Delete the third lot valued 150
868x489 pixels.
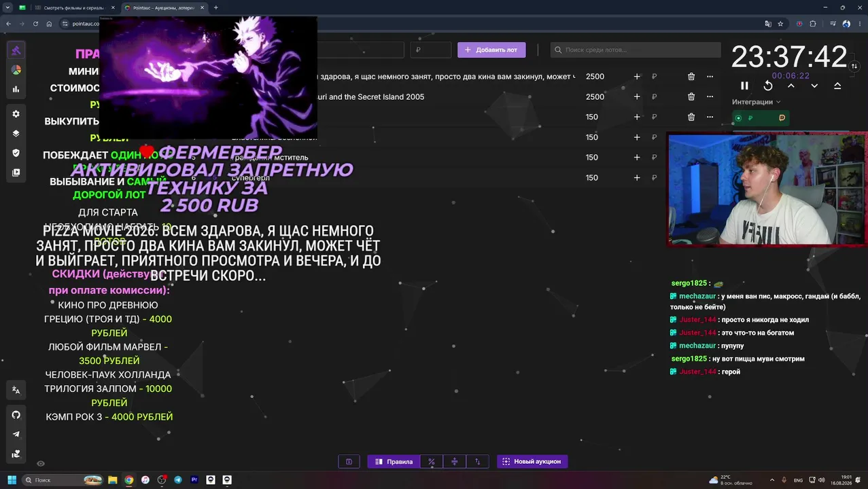(x=691, y=117)
